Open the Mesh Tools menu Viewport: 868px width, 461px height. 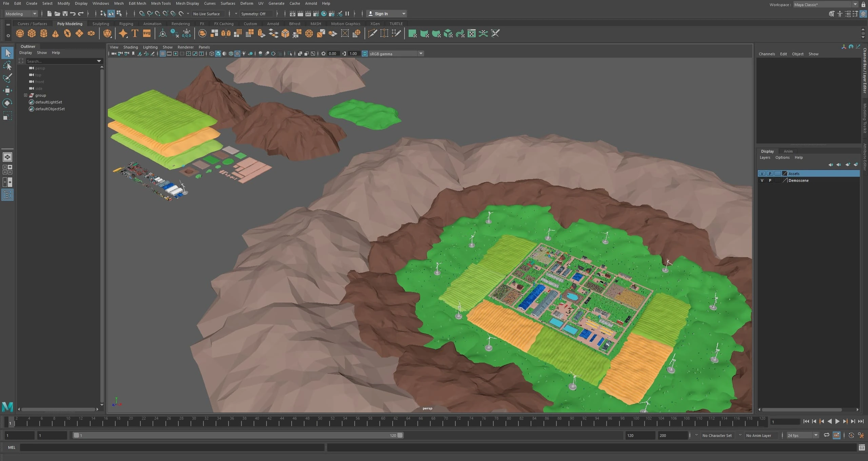coord(161,3)
